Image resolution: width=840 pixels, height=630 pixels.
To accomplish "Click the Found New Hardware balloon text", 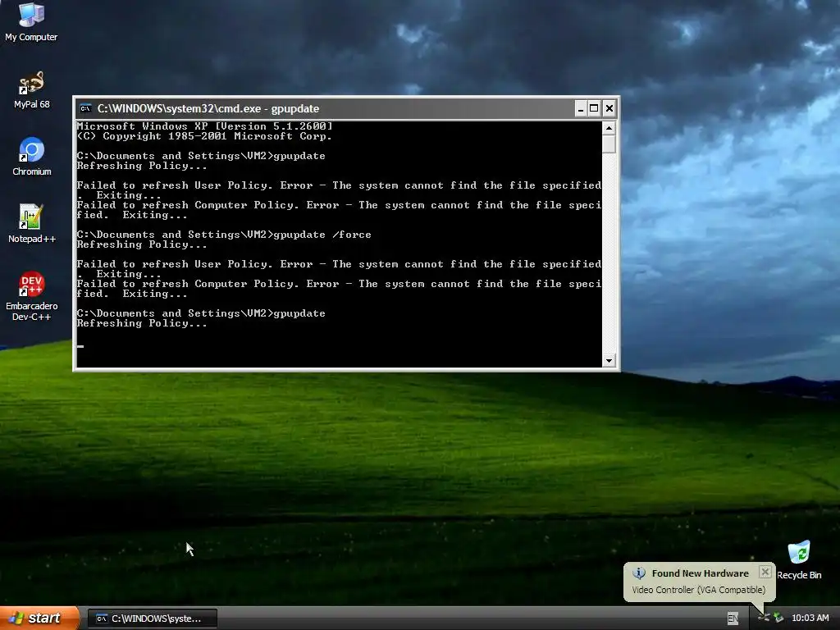I will click(700, 573).
